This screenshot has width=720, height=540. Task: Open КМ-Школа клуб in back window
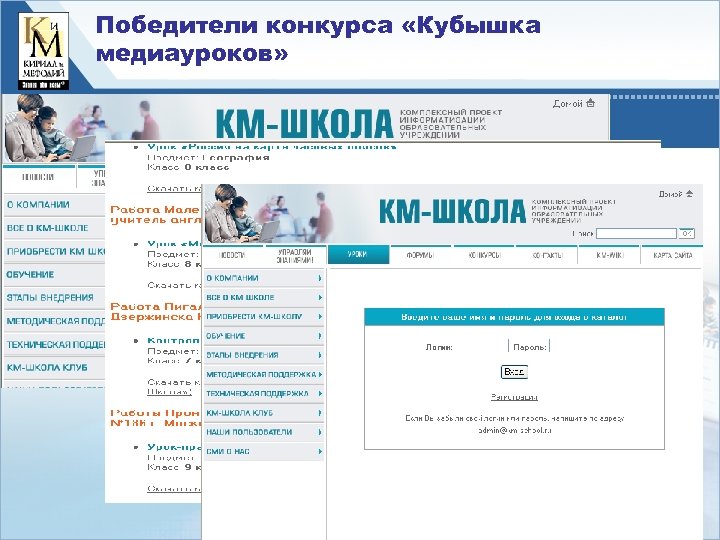[55, 367]
